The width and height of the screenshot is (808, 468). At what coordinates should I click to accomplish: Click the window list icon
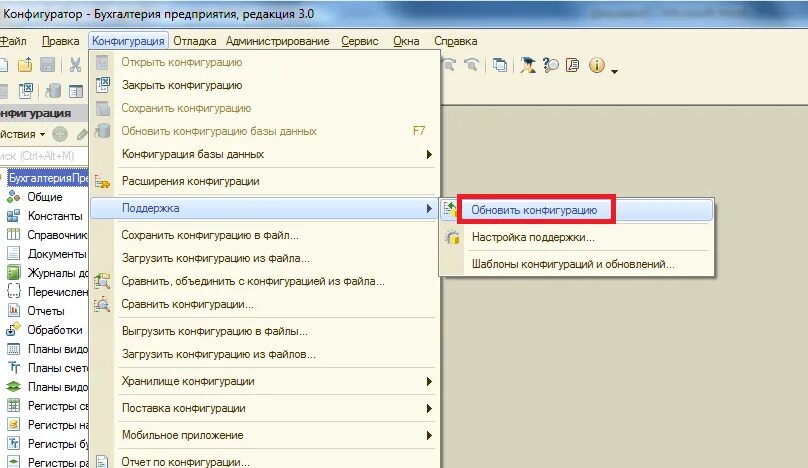click(499, 65)
